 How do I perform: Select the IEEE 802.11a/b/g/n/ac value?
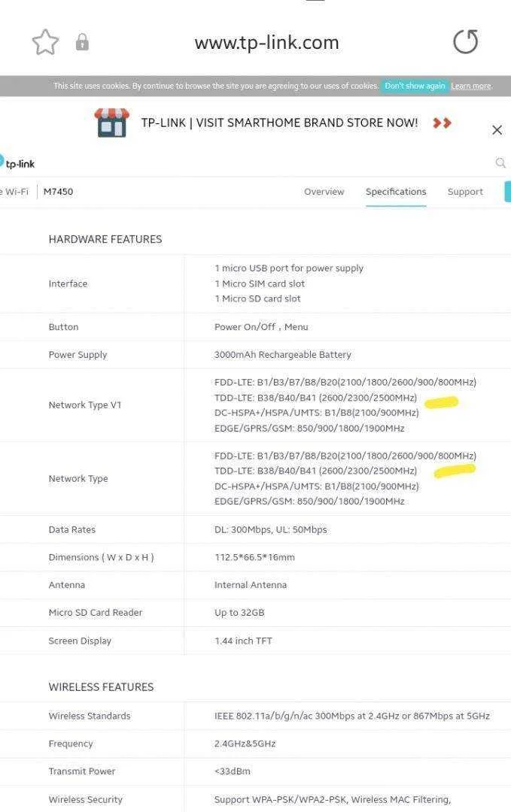352,717
